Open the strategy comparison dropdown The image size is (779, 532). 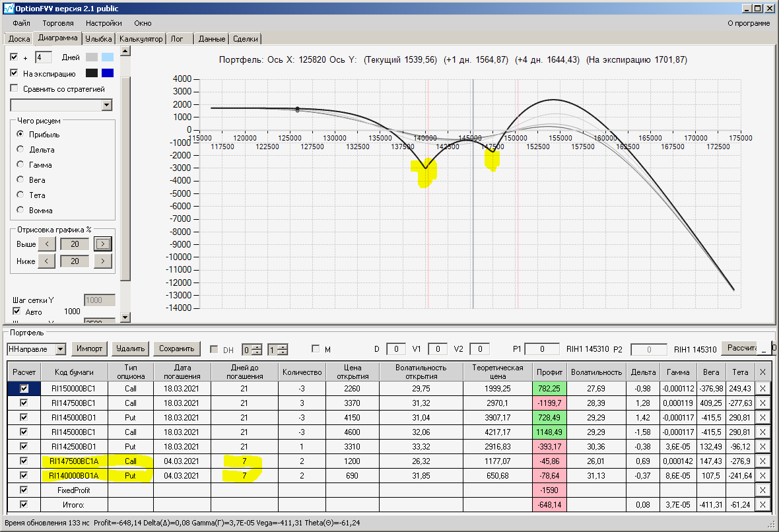coord(107,105)
